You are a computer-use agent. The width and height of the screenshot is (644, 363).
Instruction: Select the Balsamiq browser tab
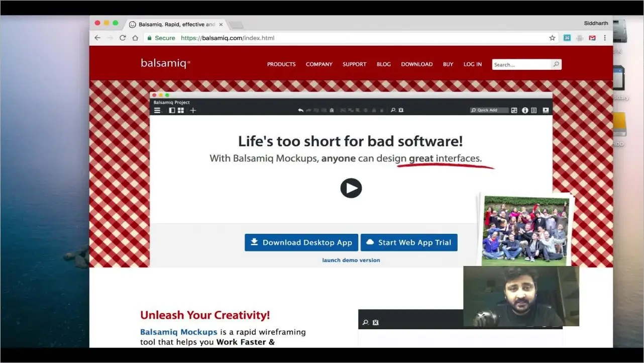click(176, 24)
